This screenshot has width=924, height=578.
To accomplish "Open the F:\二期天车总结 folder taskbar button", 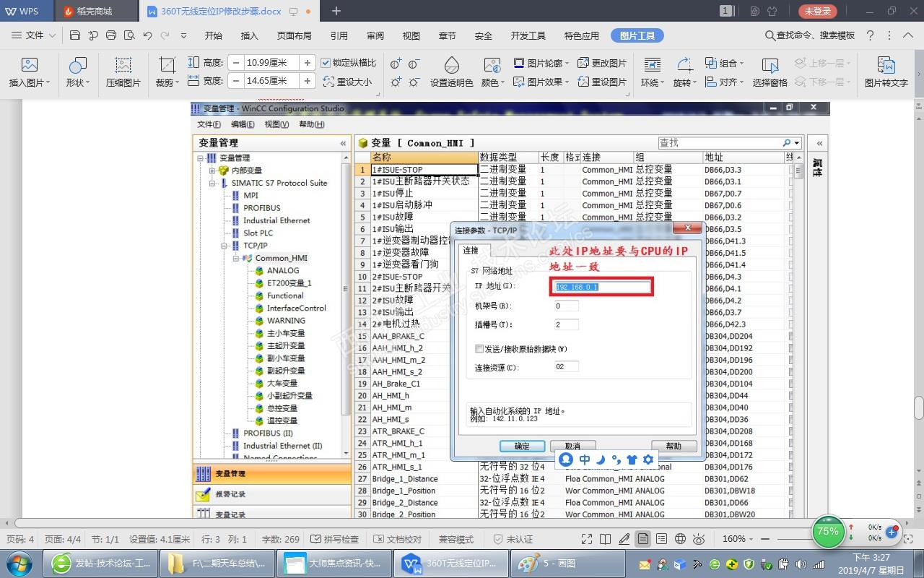I will coord(218,563).
